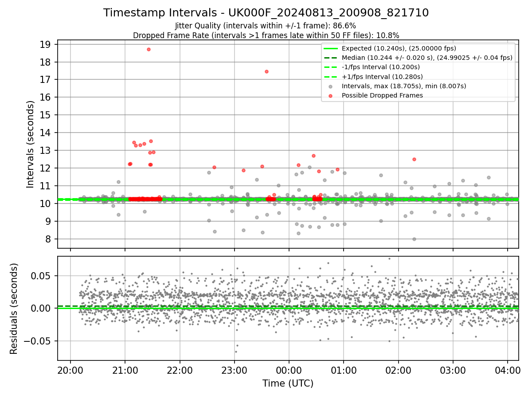The height and width of the screenshot is (399, 532).
Task: Click the "Residuals (seconds)" y-axis label
Action: point(14,309)
